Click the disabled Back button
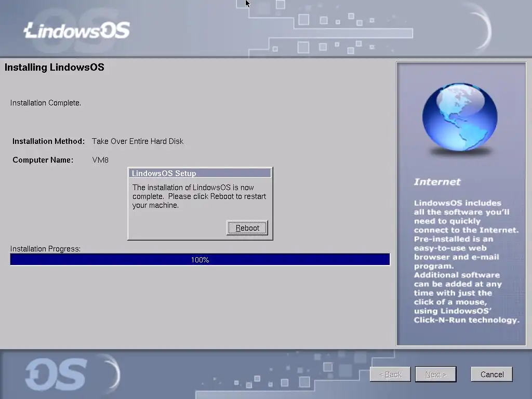Image resolution: width=532 pixels, height=399 pixels. click(390, 374)
